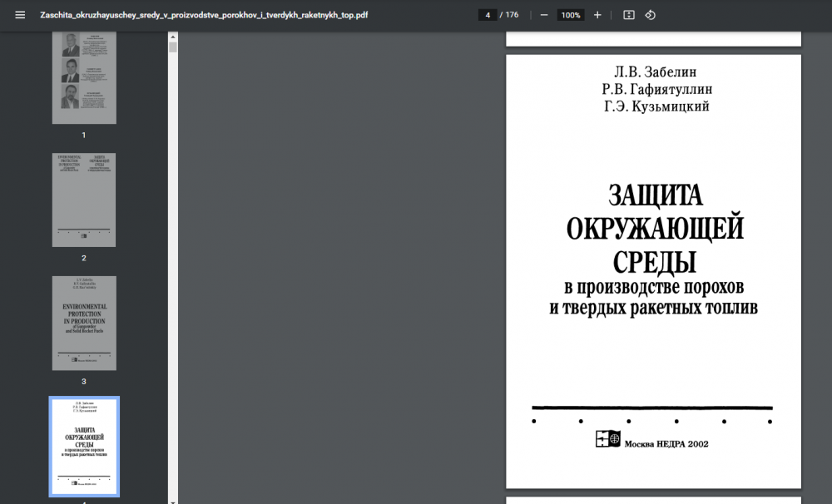The height and width of the screenshot is (504, 832).
Task: Zoom in using the plus icon
Action: tap(597, 15)
